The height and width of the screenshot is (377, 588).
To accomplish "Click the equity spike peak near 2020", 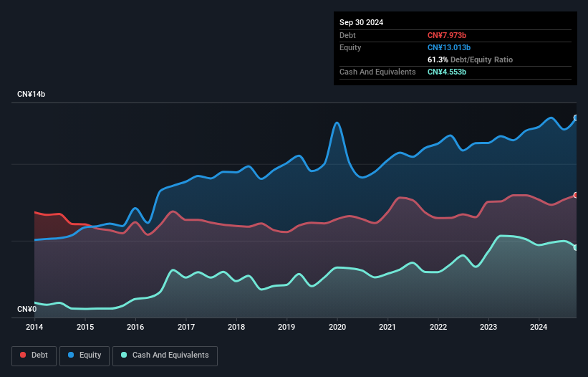I will click(337, 123).
